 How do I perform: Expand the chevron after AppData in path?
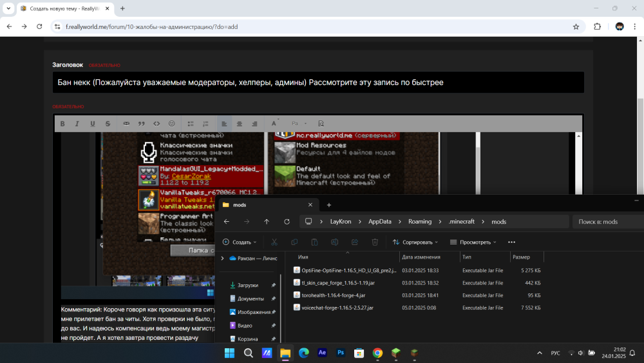point(400,222)
